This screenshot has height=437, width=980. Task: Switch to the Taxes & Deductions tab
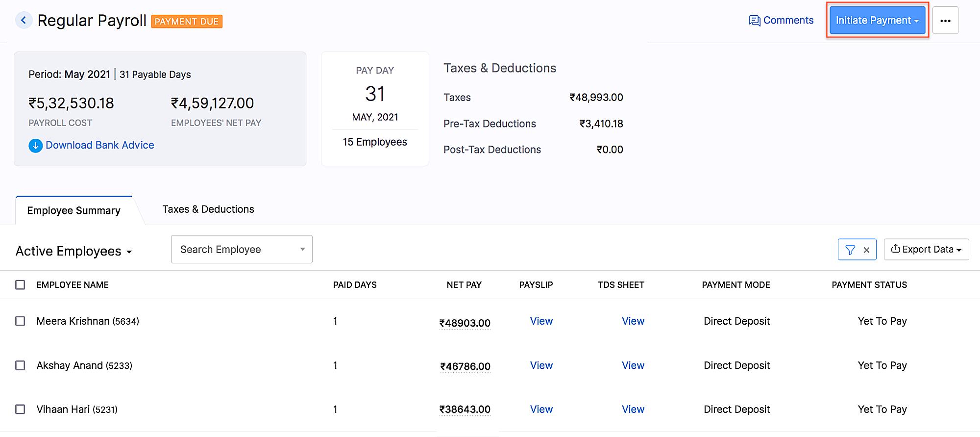click(208, 209)
